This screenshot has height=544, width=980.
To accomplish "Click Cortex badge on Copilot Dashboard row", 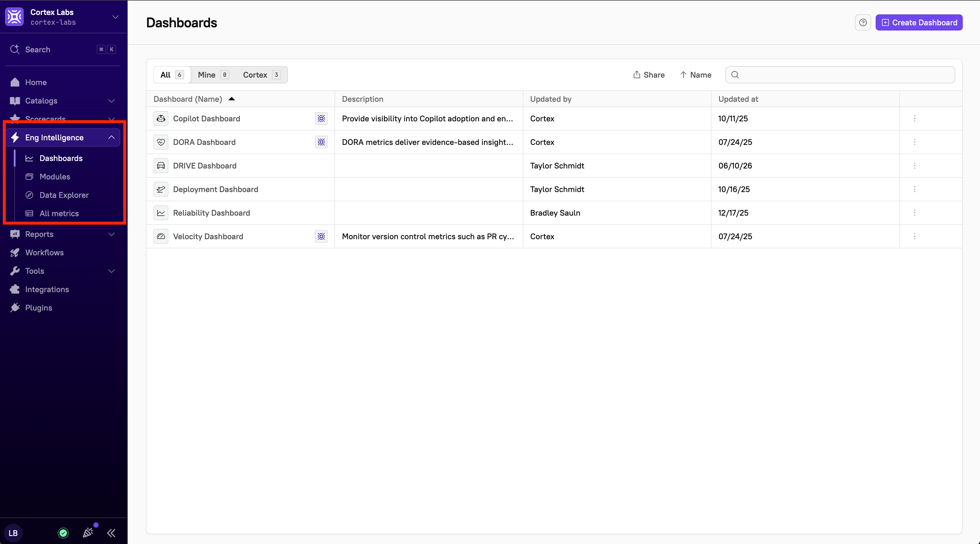I will pos(321,118).
